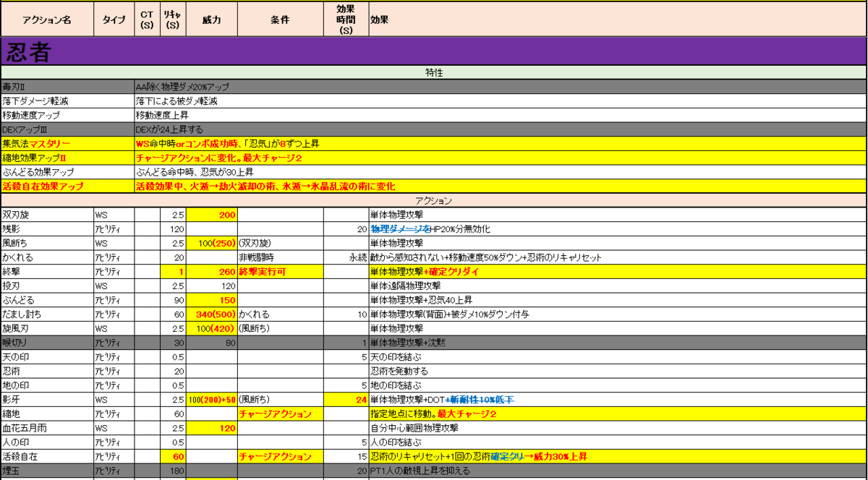
Task: Select the アクション名 column header
Action: coord(47,20)
